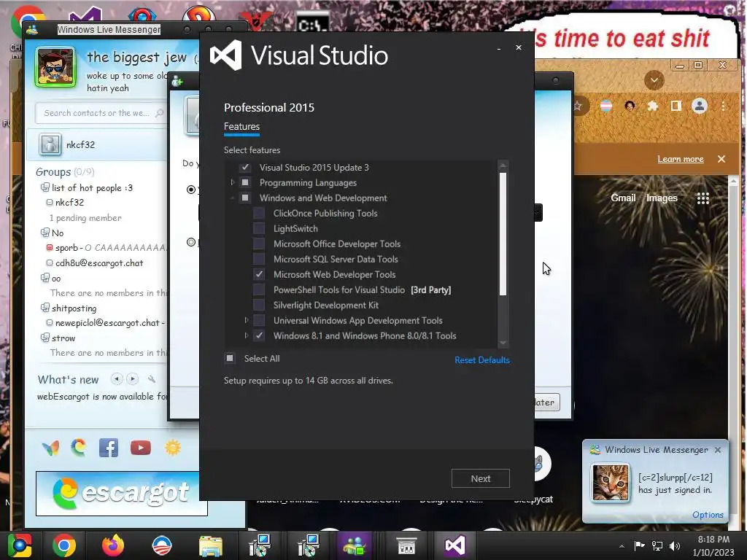
Task: Open Chrome profile avatar icon
Action: (x=700, y=106)
